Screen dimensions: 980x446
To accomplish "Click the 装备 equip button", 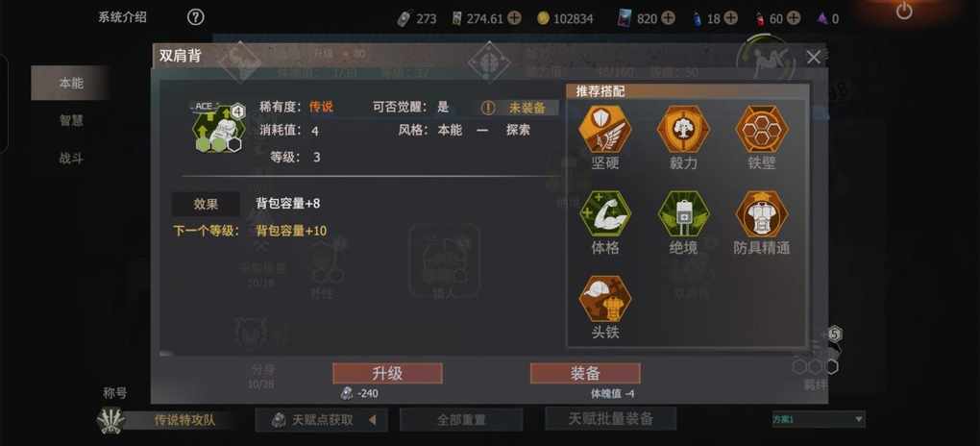I will point(585,374).
